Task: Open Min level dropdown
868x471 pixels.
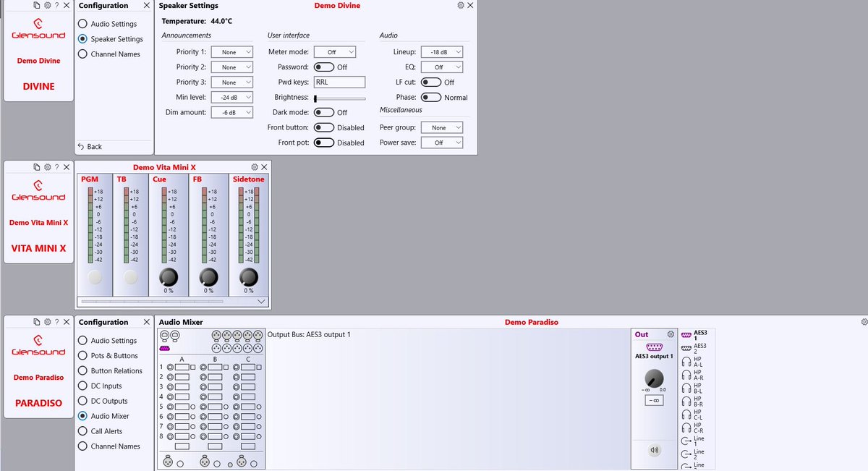Action: tap(232, 97)
